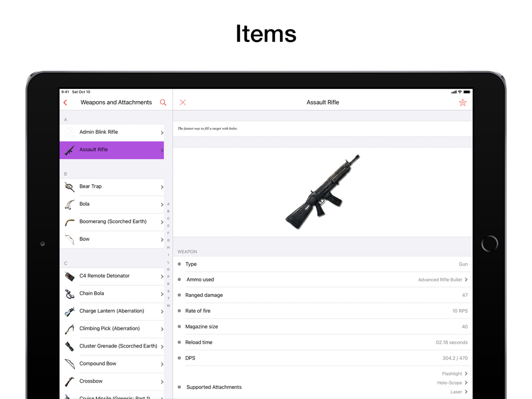Click the Crossbow item icon
Screen dimensions: 532x399
click(x=70, y=381)
